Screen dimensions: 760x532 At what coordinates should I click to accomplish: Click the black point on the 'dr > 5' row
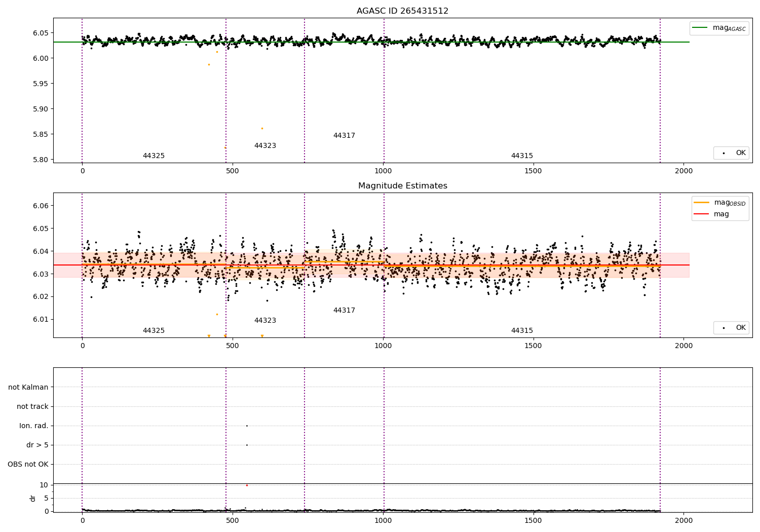(247, 445)
